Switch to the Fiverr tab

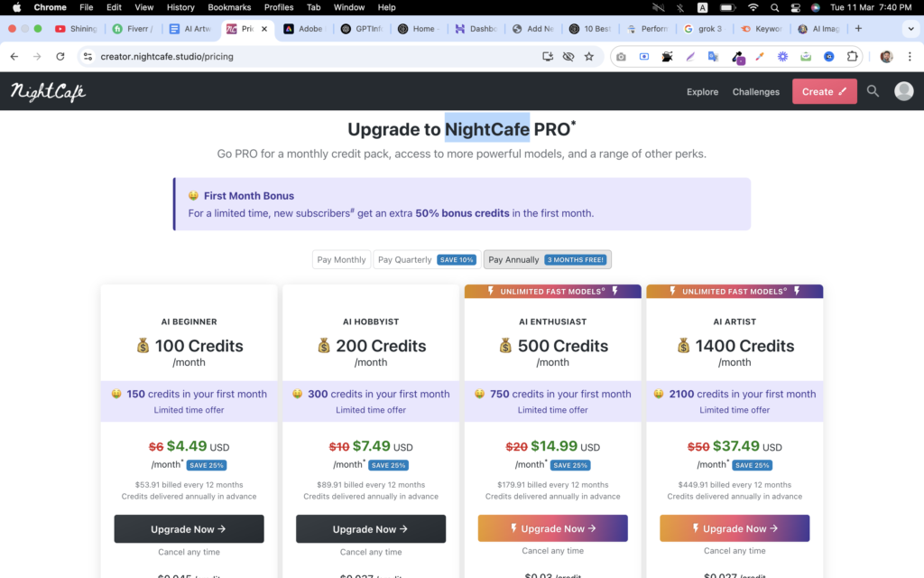(x=134, y=29)
